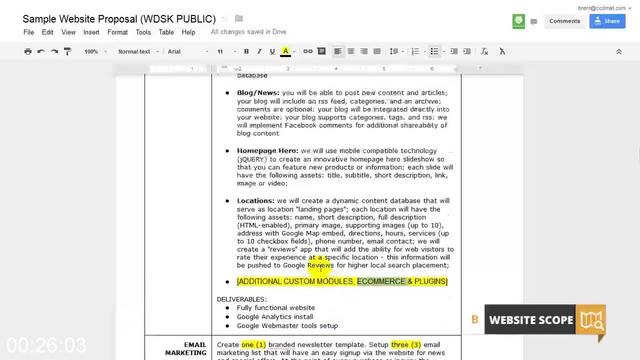
Task: Open the chat bubble icon
Action: [533, 22]
